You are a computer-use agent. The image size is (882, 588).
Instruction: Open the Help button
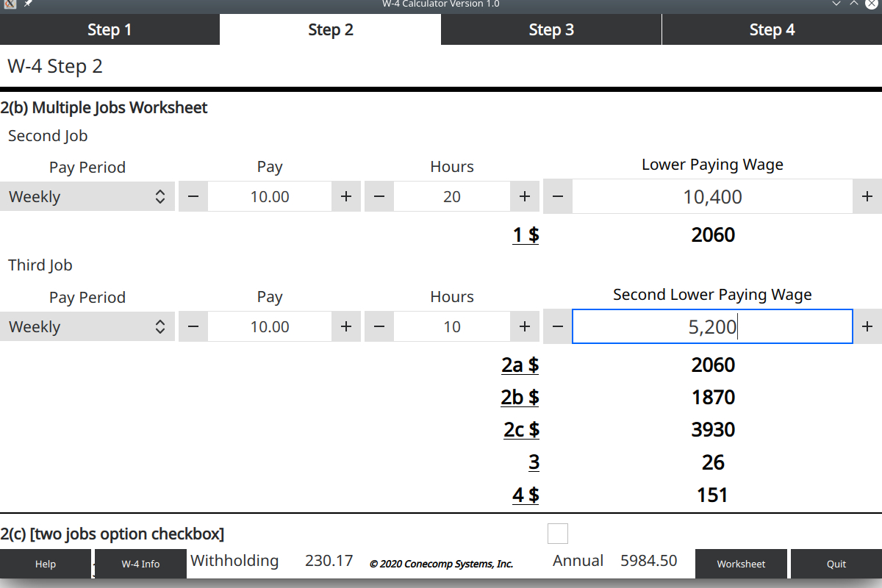[46, 564]
